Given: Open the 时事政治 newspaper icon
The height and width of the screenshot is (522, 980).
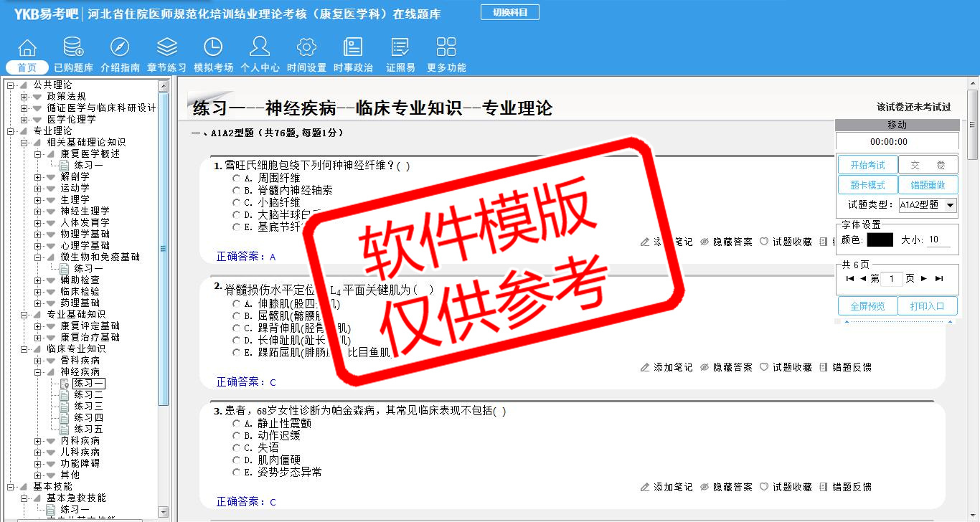Looking at the screenshot, I should (x=353, y=48).
